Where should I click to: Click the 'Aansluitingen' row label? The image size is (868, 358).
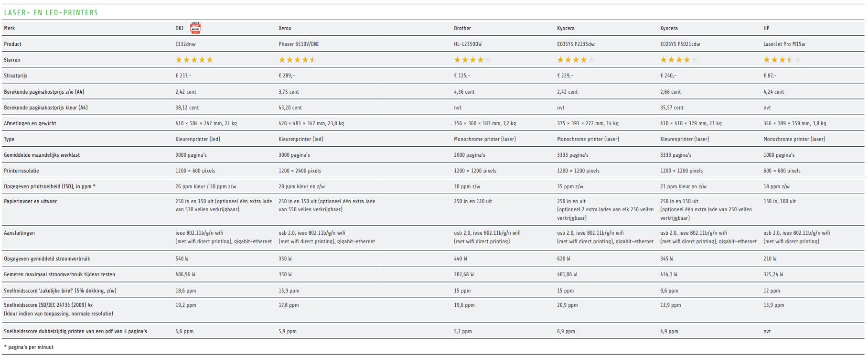point(19,233)
